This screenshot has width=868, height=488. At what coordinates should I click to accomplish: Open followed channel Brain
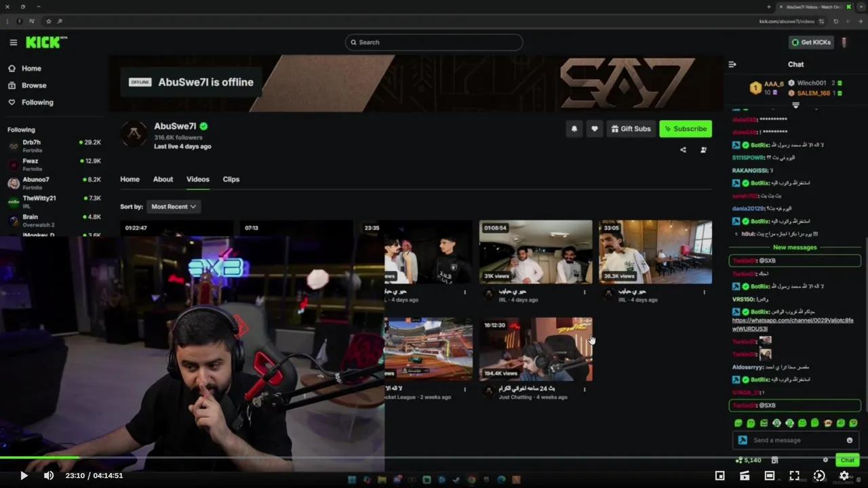[x=54, y=220]
